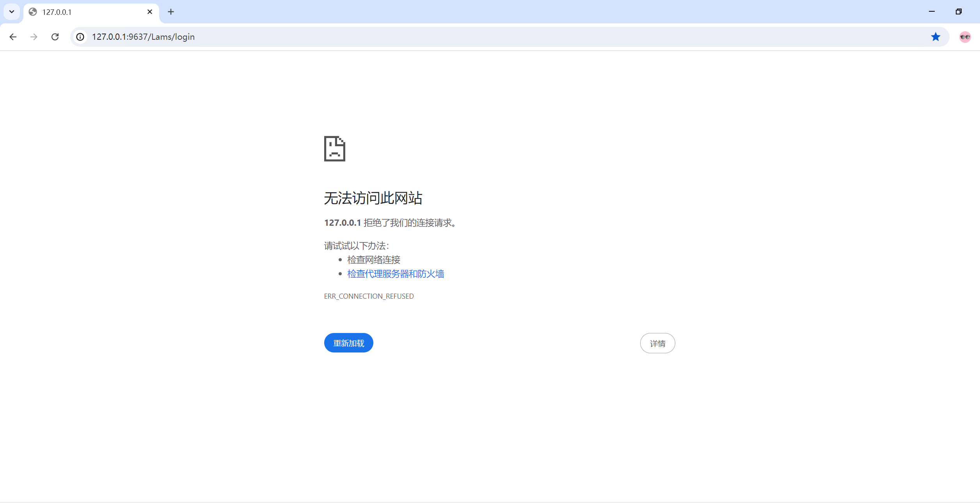980x503 pixels.
Task: Open a new tab with plus icon
Action: click(x=171, y=12)
